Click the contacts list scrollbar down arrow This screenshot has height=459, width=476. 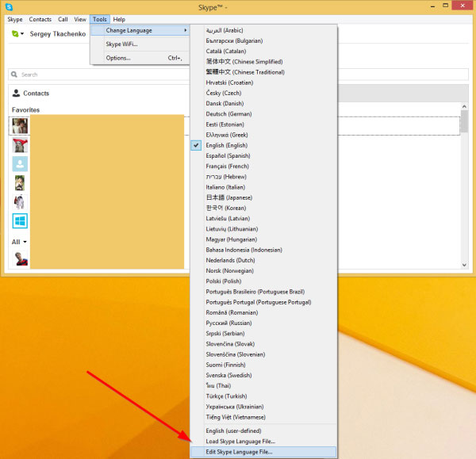[x=464, y=262]
